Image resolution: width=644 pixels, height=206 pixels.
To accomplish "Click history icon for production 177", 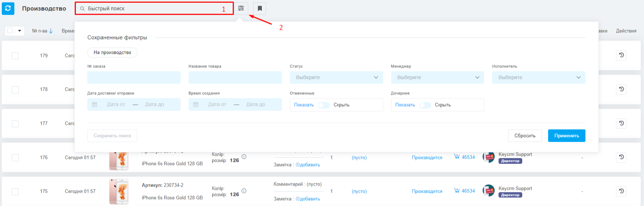I will (621, 123).
